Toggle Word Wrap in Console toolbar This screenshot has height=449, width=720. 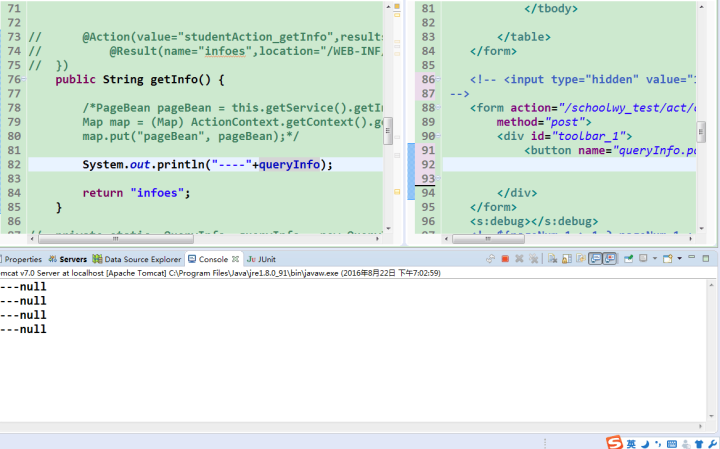(x=581, y=259)
